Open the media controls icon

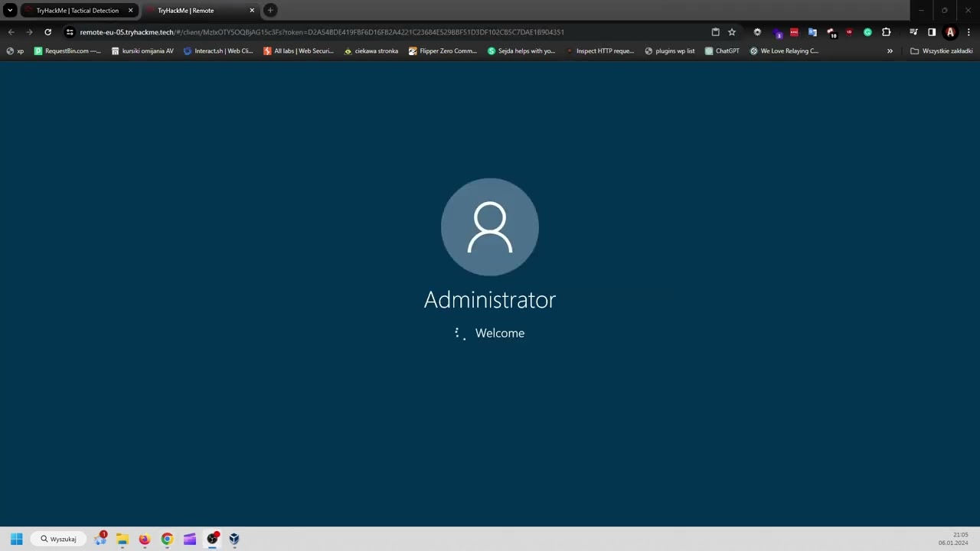pyautogui.click(x=913, y=32)
